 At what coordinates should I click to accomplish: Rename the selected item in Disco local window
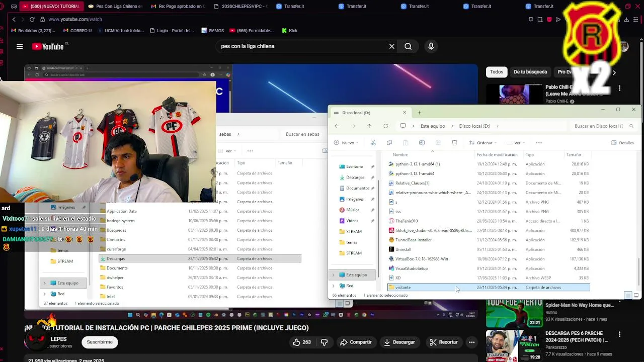(x=422, y=143)
